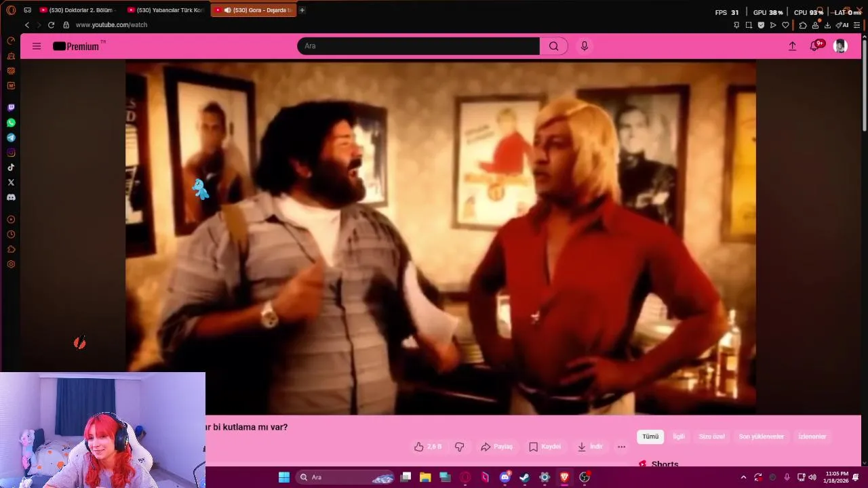Open Instagram in the sidebar
The width and height of the screenshot is (868, 488).
pos(11,152)
